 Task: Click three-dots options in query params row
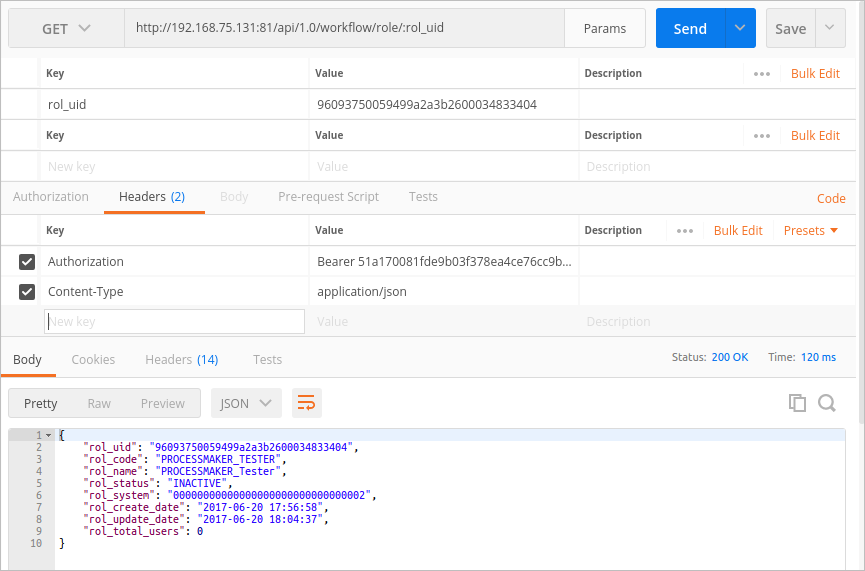(x=762, y=136)
